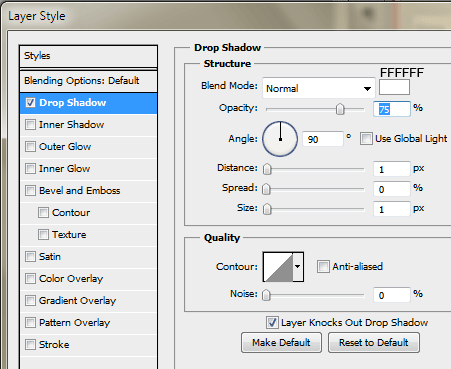Open the Stroke settings row
This screenshot has width=451, height=369.
click(x=88, y=345)
